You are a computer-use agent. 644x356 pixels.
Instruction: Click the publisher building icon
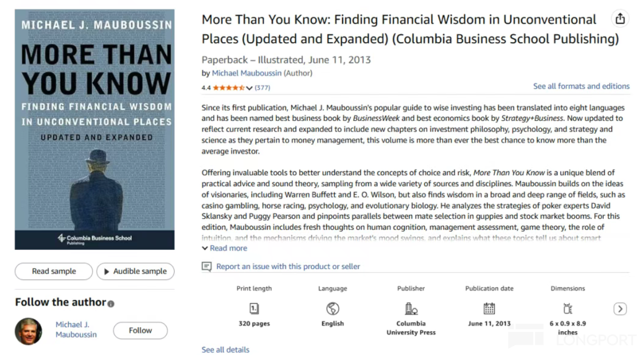coord(411,308)
